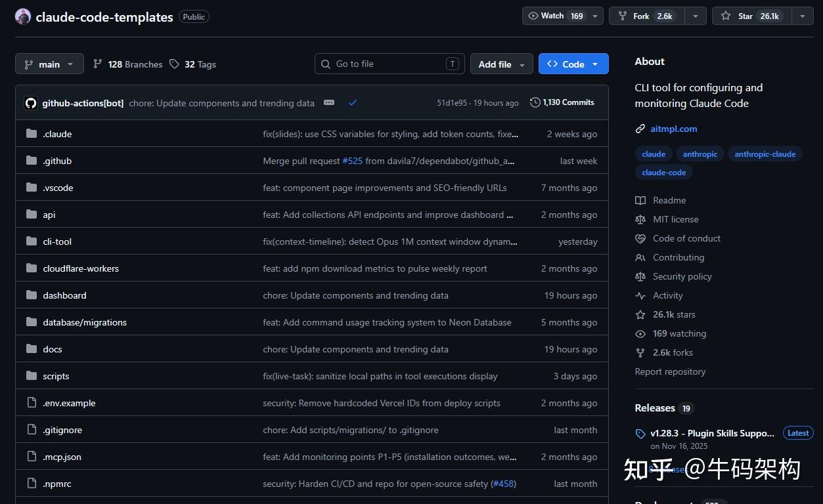Click the Public repository visibility badge
The height and width of the screenshot is (504, 823).
click(194, 17)
